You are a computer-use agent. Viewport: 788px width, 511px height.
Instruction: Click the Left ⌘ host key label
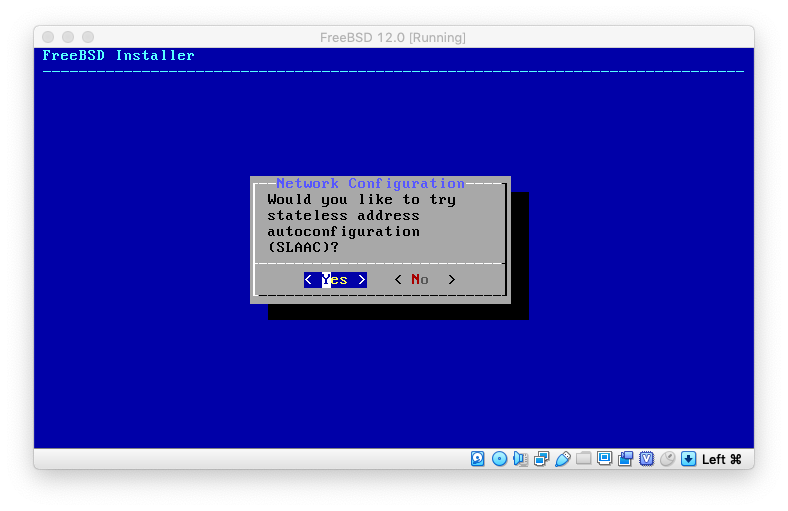[x=721, y=459]
